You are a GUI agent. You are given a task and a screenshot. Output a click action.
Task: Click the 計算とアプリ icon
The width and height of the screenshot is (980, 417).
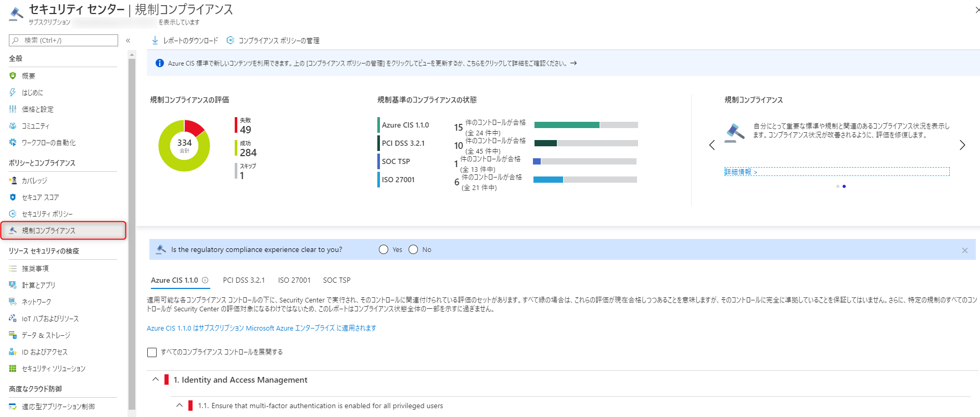(x=12, y=285)
